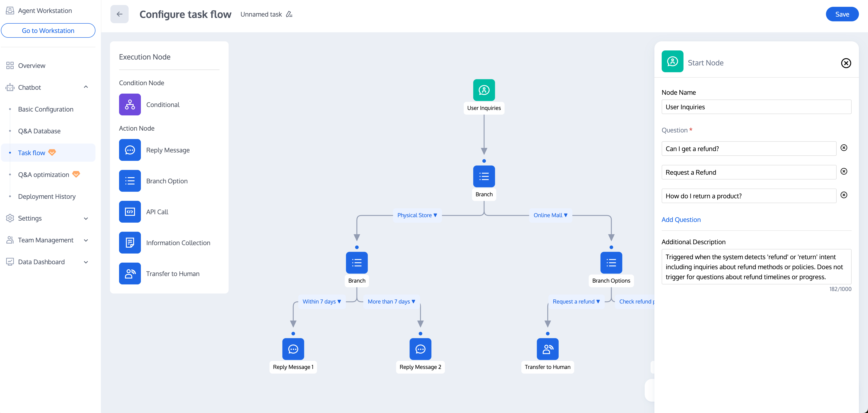Select the Conditional node icon
This screenshot has width=868, height=413.
click(130, 104)
